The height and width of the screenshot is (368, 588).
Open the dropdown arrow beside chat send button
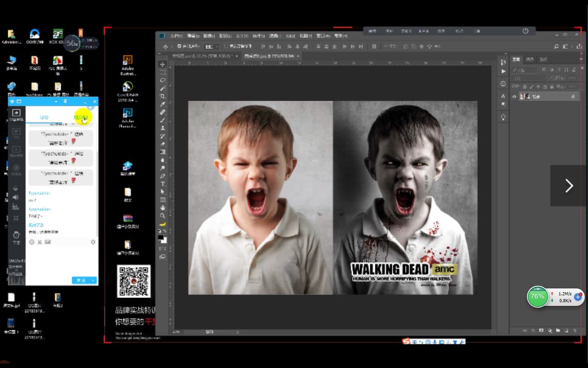coord(93,280)
